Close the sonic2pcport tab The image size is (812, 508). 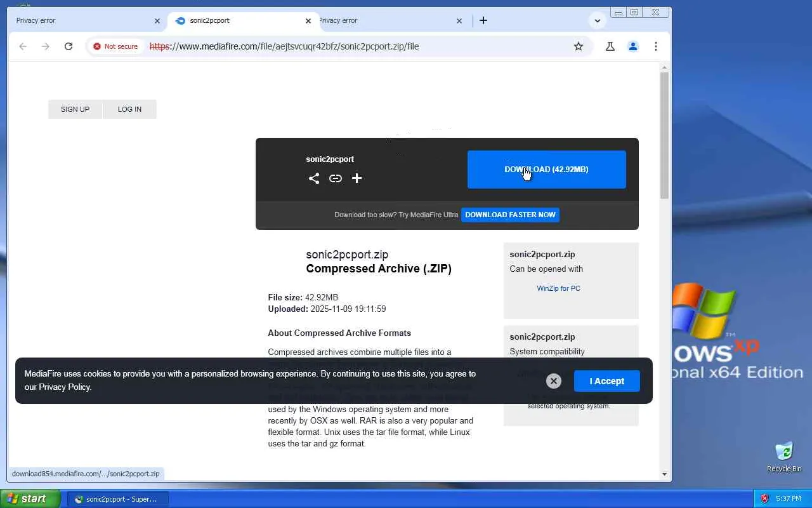[x=308, y=21]
